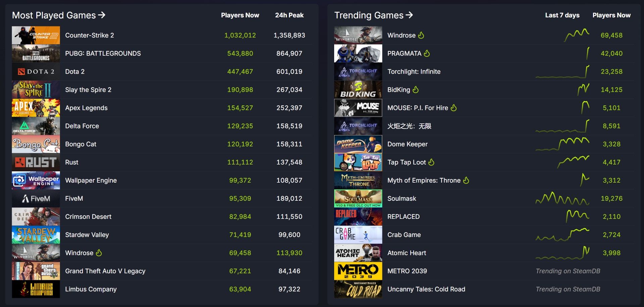
Task: Open the Grand Theft Auto V Legacy link
Action: pyautogui.click(x=105, y=271)
